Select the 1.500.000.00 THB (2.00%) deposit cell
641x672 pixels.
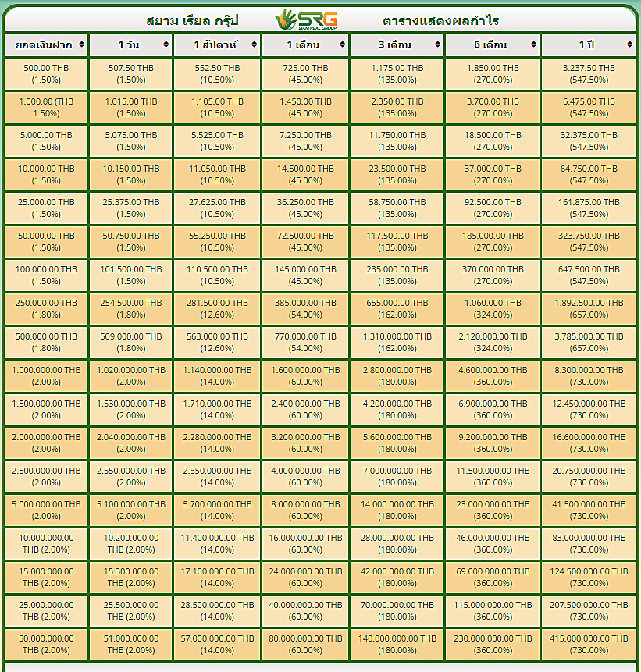point(46,410)
